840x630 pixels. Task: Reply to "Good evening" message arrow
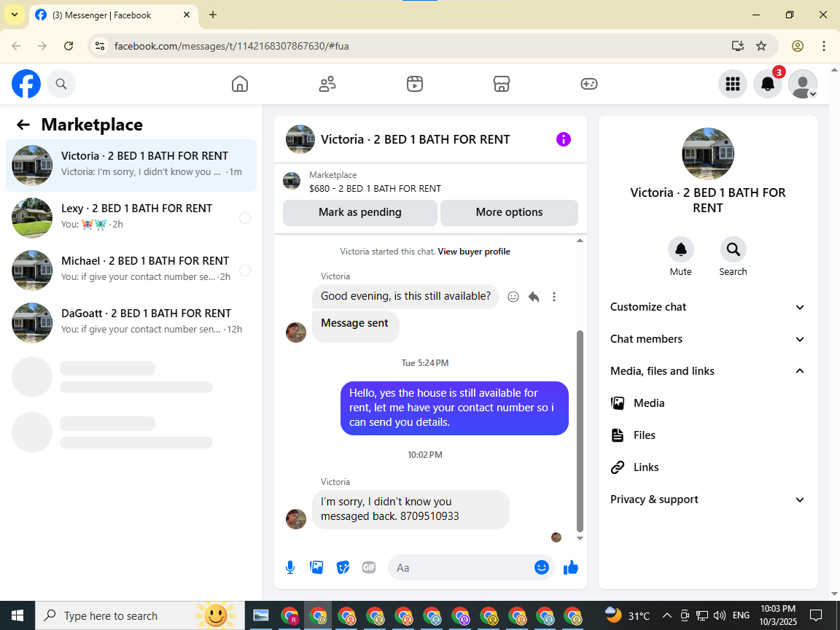(534, 297)
